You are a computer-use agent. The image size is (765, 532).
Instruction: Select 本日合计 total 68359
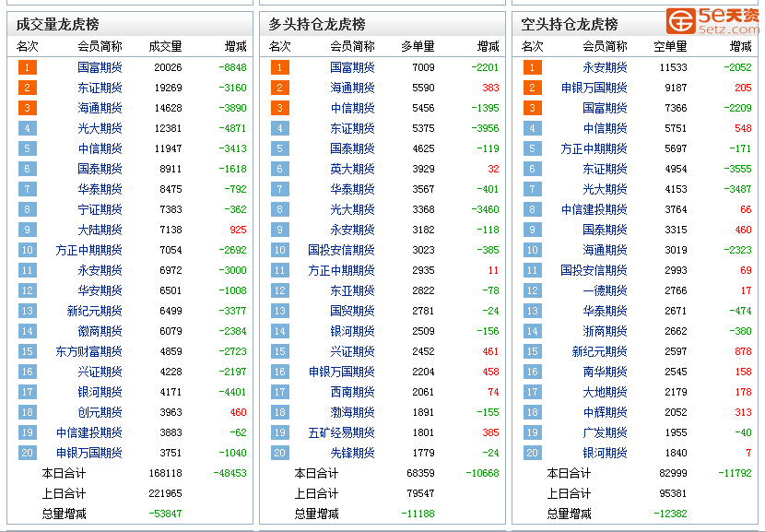click(x=420, y=473)
